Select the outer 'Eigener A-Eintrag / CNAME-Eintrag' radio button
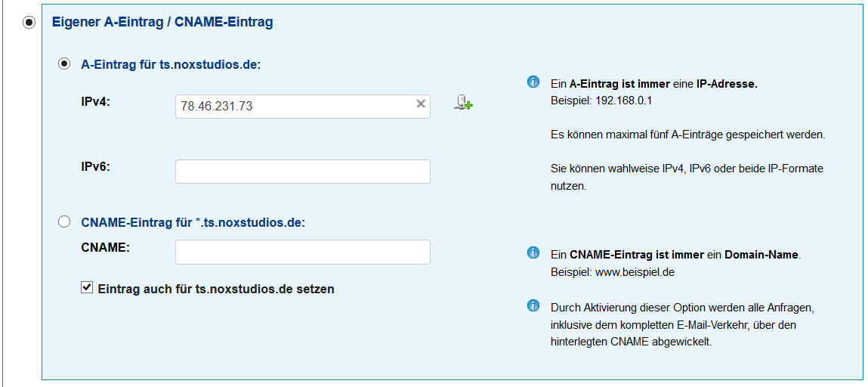868x387 pixels. point(29,23)
